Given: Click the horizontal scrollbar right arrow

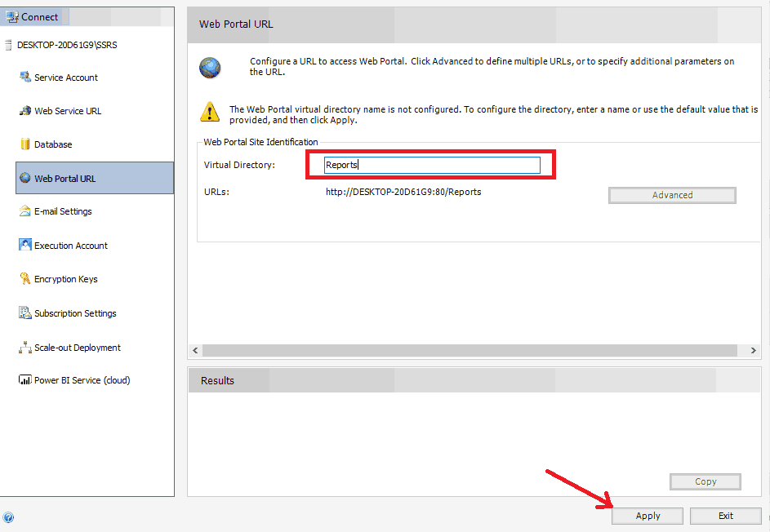Looking at the screenshot, I should click(753, 350).
